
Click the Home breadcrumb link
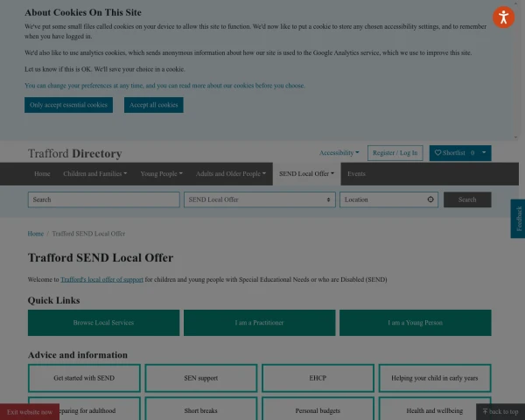click(35, 234)
